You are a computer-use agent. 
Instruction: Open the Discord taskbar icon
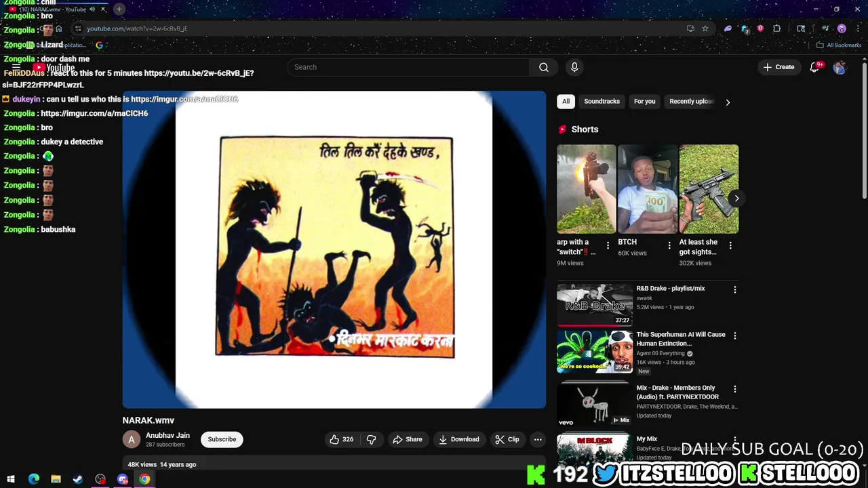(123, 479)
